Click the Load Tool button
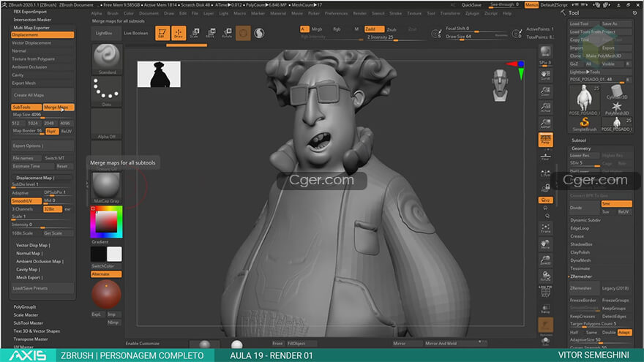This screenshot has height=362, width=644. [x=584, y=24]
